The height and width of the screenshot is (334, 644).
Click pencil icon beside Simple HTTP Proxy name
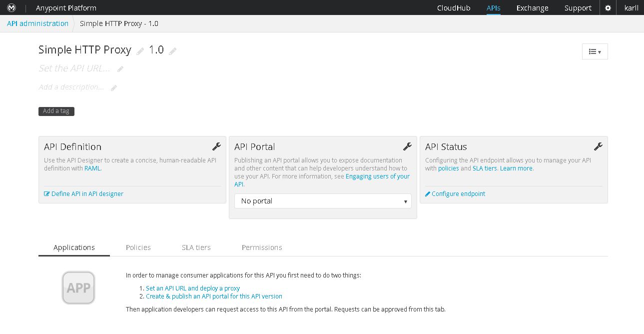pyautogui.click(x=140, y=51)
